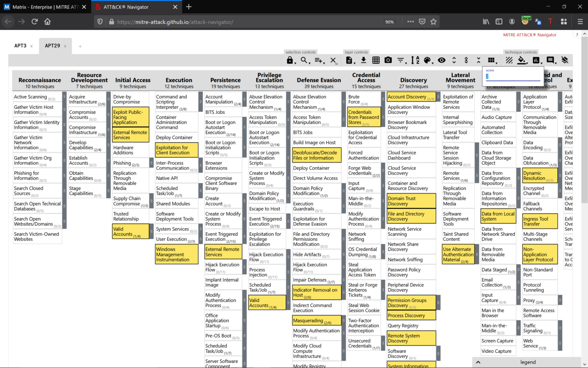Switch to Matrix - Enterprise browser tab

click(44, 7)
